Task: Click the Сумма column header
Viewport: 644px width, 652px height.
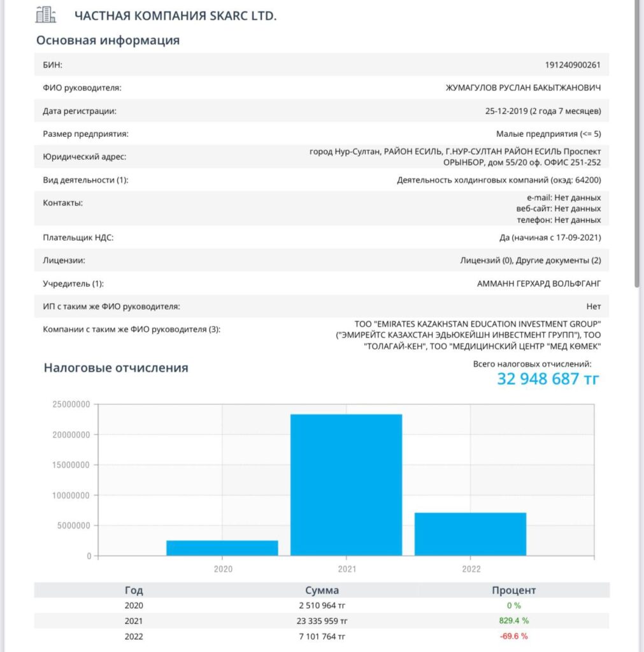Action: [x=322, y=590]
